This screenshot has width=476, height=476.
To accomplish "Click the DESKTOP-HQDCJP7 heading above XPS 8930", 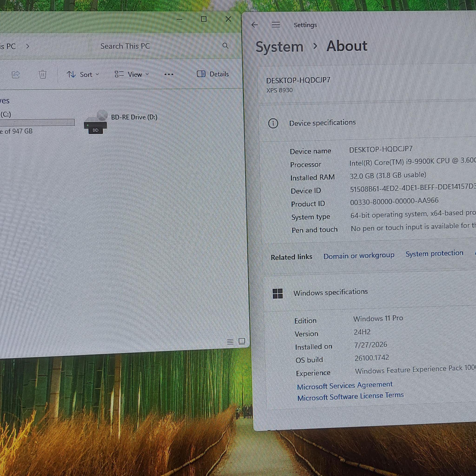I will tap(298, 80).
